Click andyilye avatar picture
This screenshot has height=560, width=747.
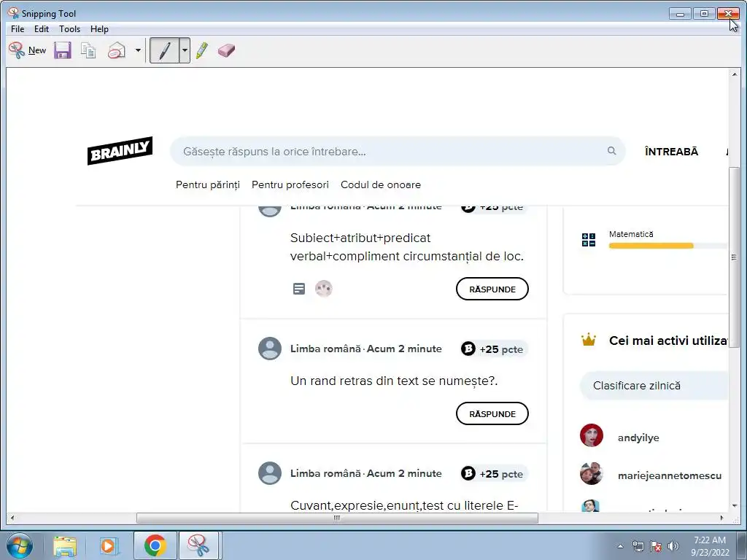coord(591,435)
